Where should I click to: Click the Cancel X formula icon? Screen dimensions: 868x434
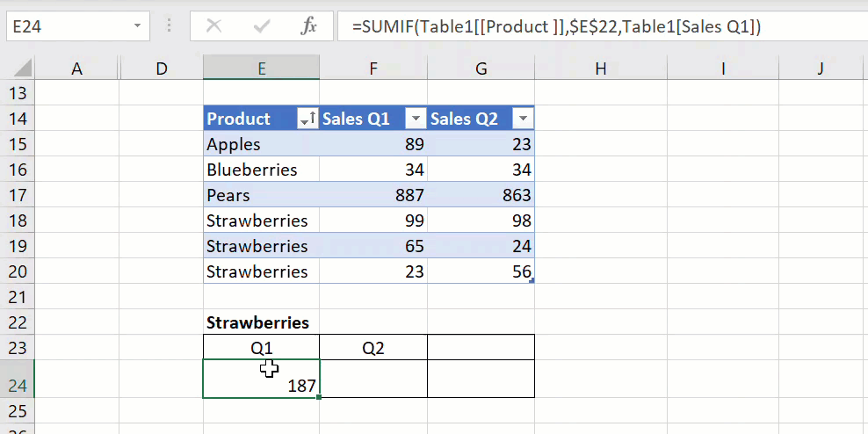point(213,26)
